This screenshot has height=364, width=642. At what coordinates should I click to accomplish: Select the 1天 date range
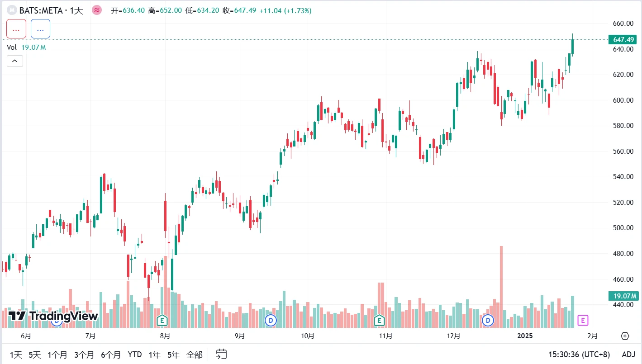[x=16, y=355]
